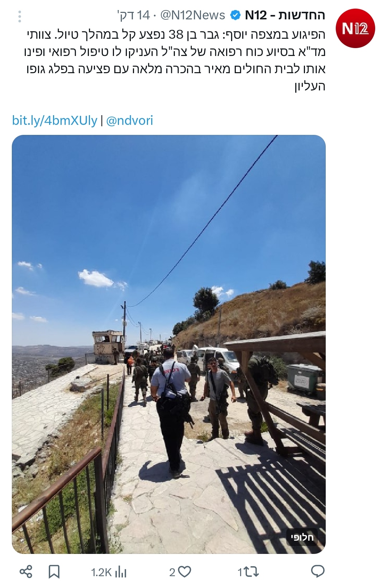The height and width of the screenshot is (588, 387).
Task: Click the Hebrew tweet text body
Action: (x=176, y=61)
